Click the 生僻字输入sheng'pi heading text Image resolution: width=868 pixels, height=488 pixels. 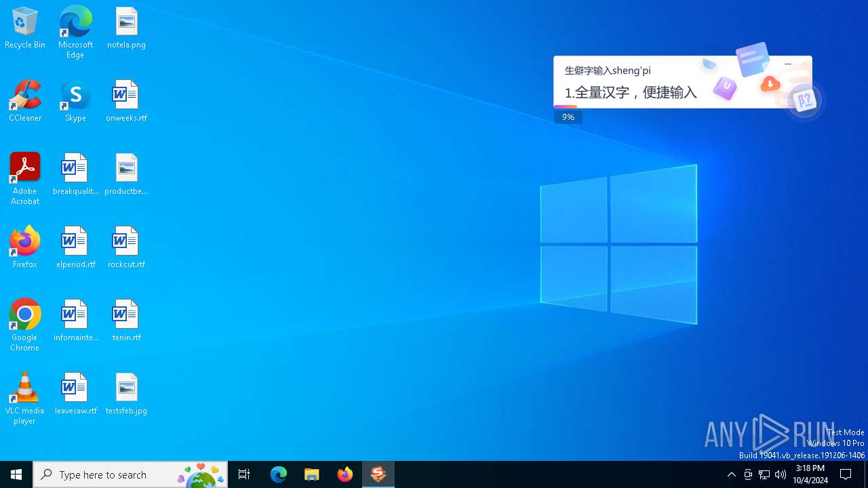tap(608, 70)
